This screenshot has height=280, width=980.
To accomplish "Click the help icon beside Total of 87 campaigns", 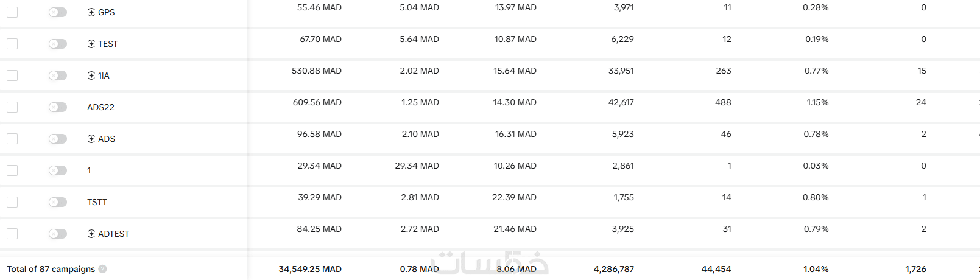I will click(102, 269).
